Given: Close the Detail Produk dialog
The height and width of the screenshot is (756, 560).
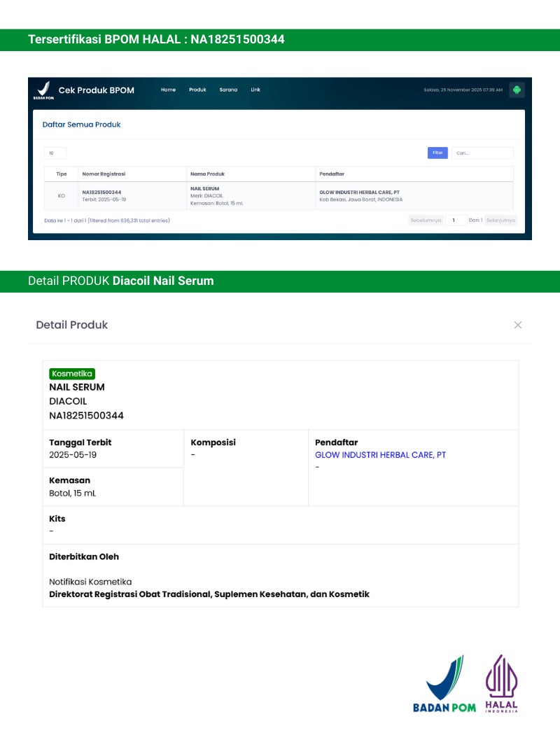Looking at the screenshot, I should [x=518, y=325].
